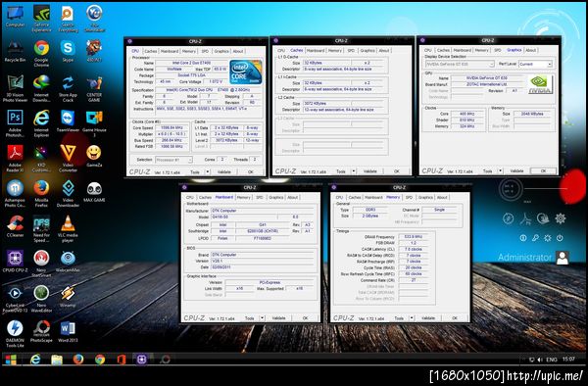Click the power icon in desktop widget
The image size is (588, 386).
coord(560,238)
